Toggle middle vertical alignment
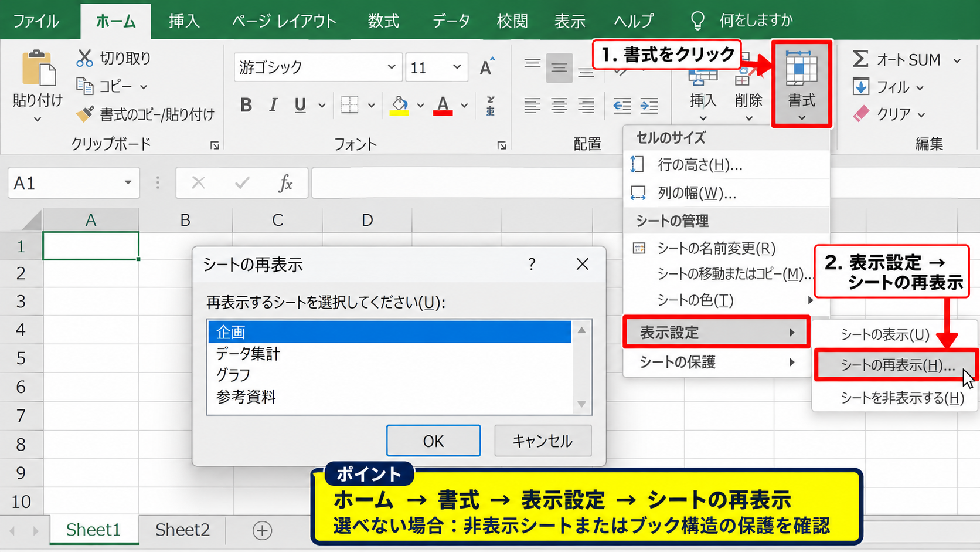 pos(559,68)
